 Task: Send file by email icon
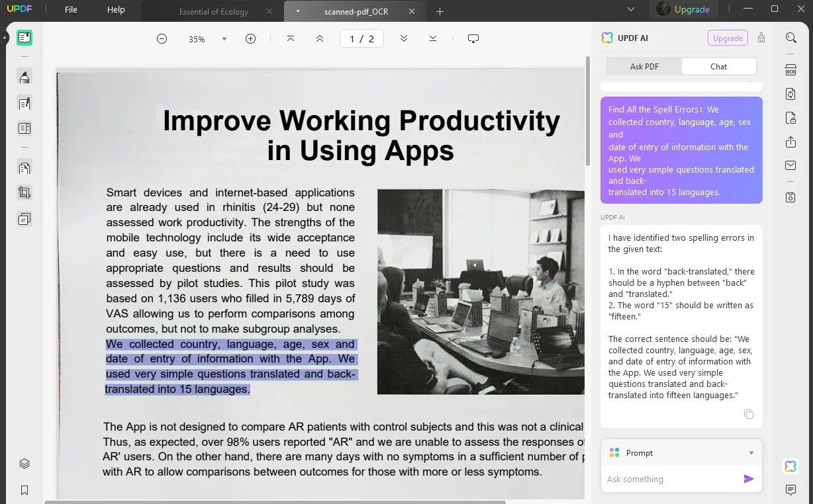click(790, 165)
